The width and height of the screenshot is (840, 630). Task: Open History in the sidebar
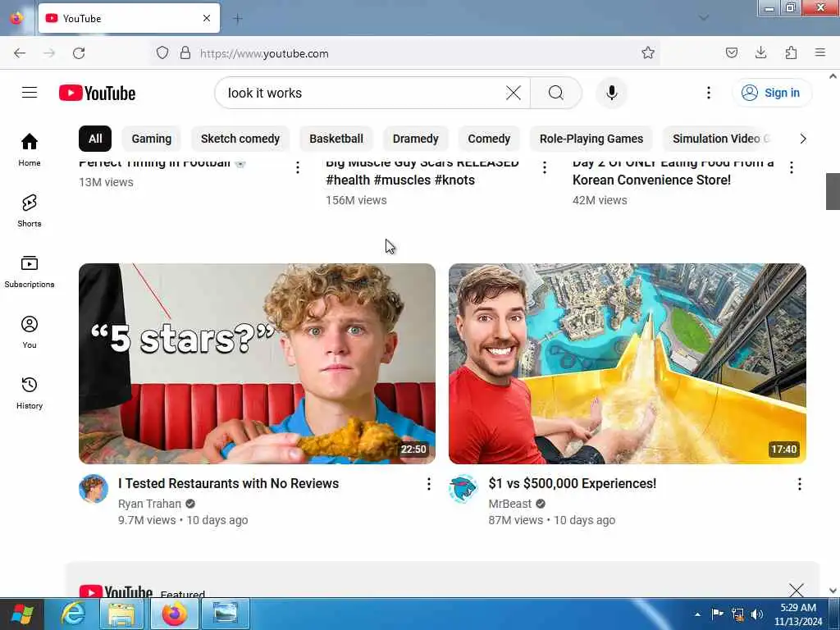pyautogui.click(x=30, y=393)
